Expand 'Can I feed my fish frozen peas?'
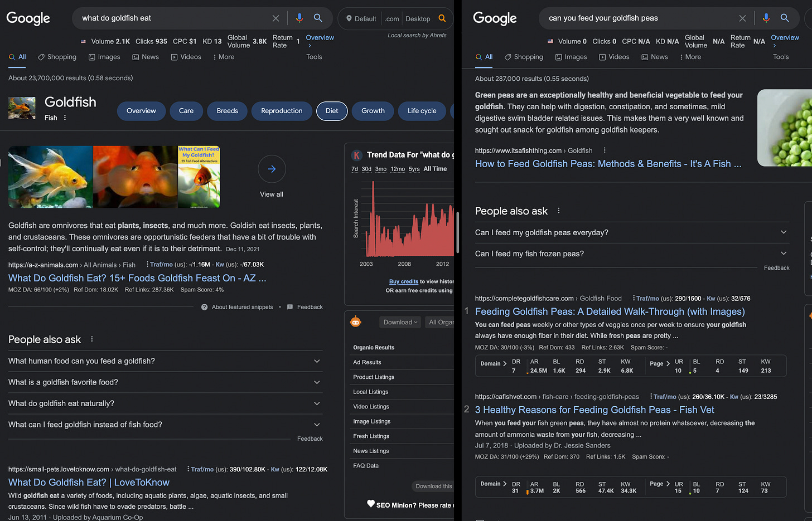Viewport: 812px width, 521px height. tap(632, 254)
